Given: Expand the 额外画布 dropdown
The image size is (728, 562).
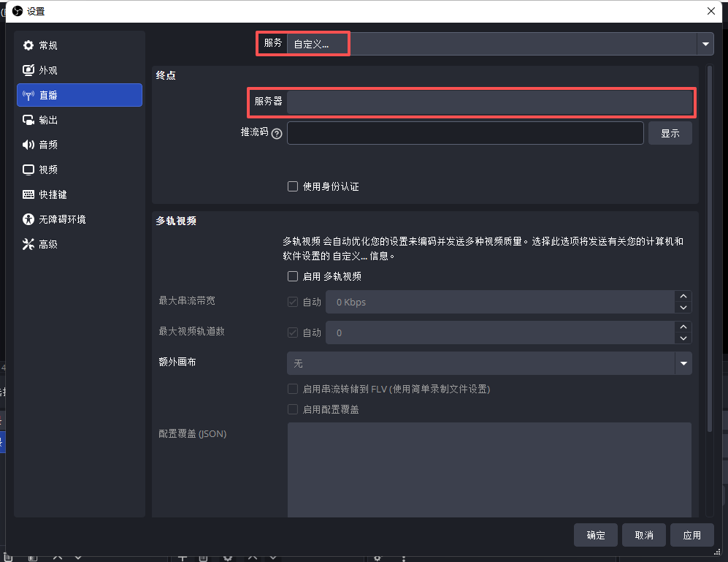Looking at the screenshot, I should pos(683,363).
